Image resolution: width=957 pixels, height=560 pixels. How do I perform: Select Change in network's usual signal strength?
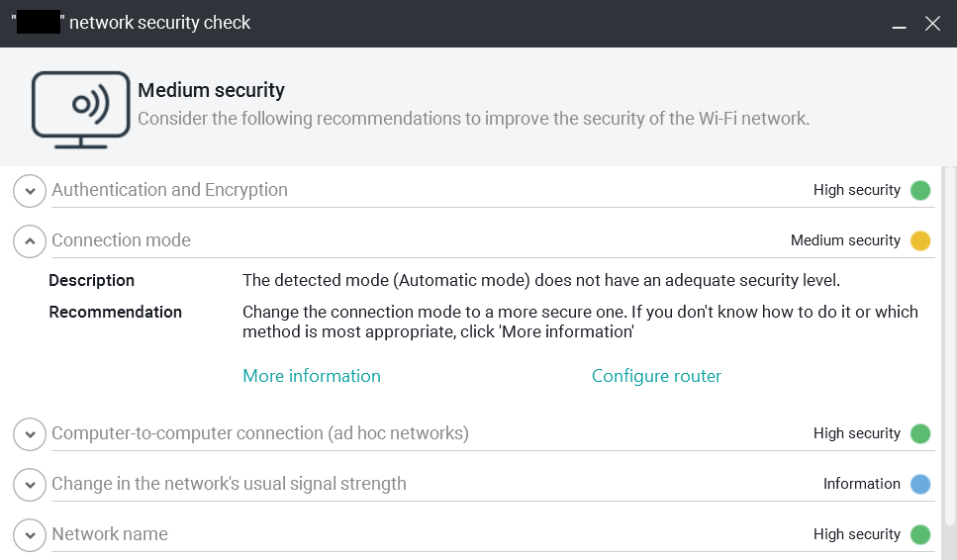229,484
